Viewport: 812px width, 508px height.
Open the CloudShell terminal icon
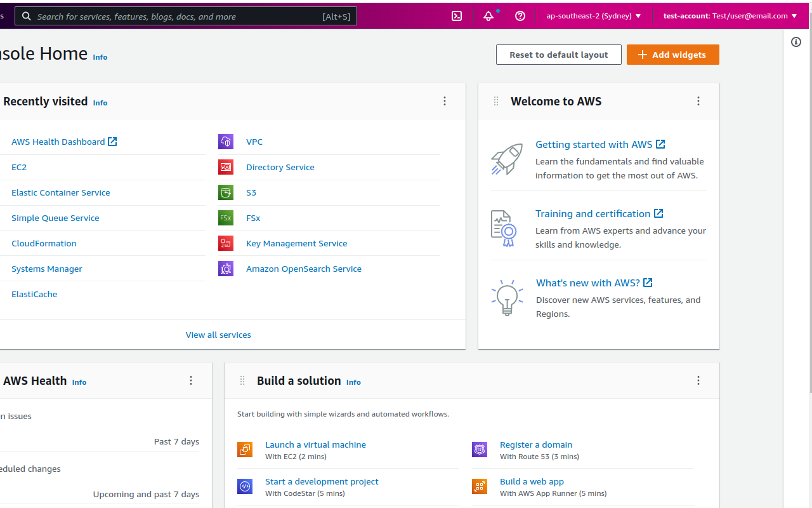pos(457,16)
